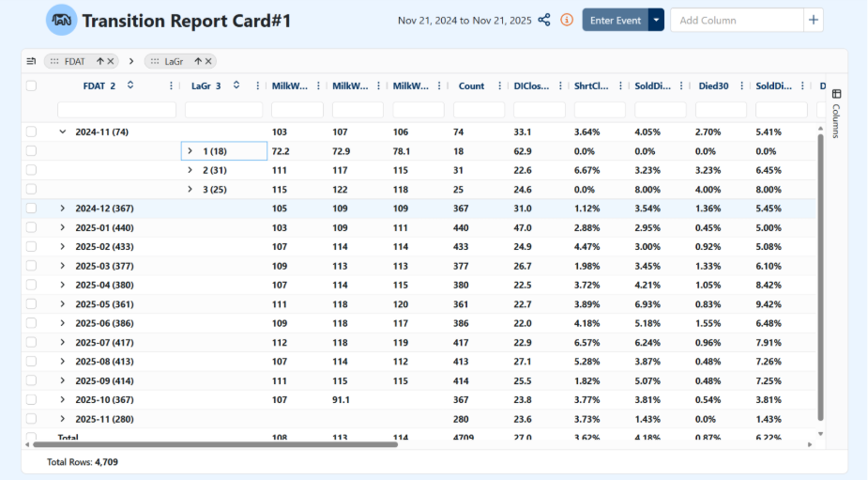868x480 pixels.
Task: Expand the 2025-03 (377) group
Action: (63, 266)
